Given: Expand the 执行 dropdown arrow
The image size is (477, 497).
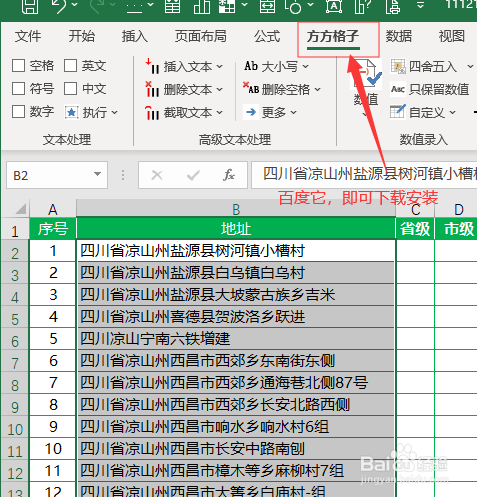Looking at the screenshot, I should coord(115,113).
